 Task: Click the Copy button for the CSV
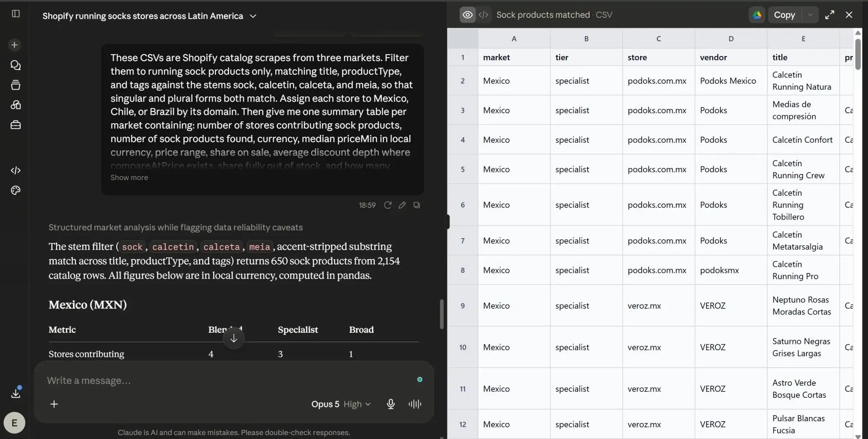(784, 15)
